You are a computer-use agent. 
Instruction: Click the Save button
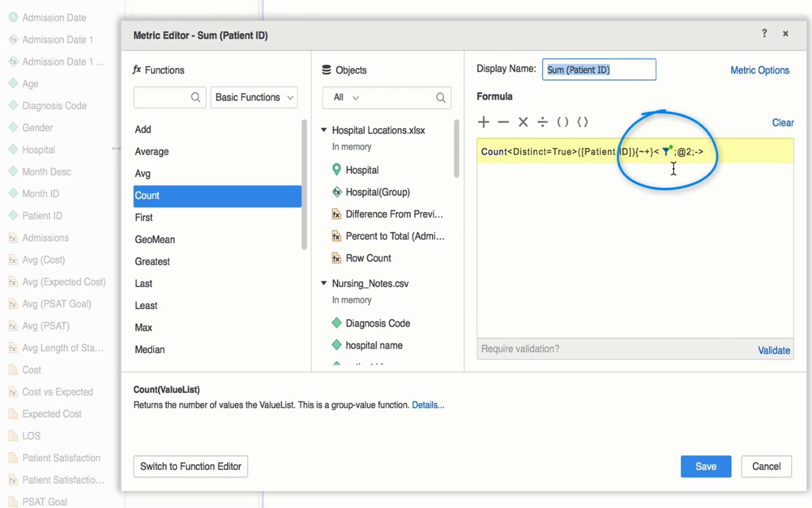(705, 466)
